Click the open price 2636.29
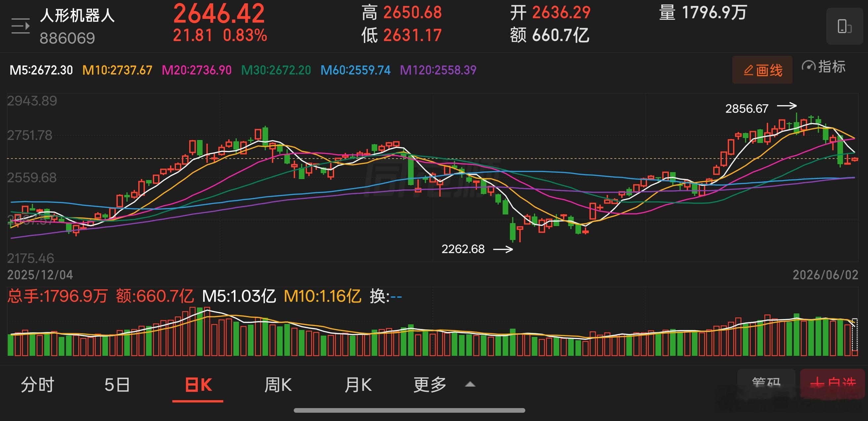 point(561,13)
